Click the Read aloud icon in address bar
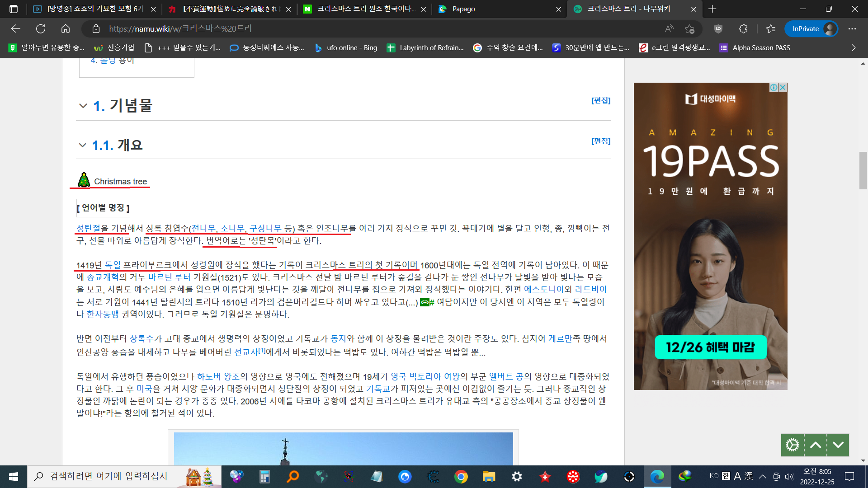This screenshot has height=488, width=868. pos(669,29)
